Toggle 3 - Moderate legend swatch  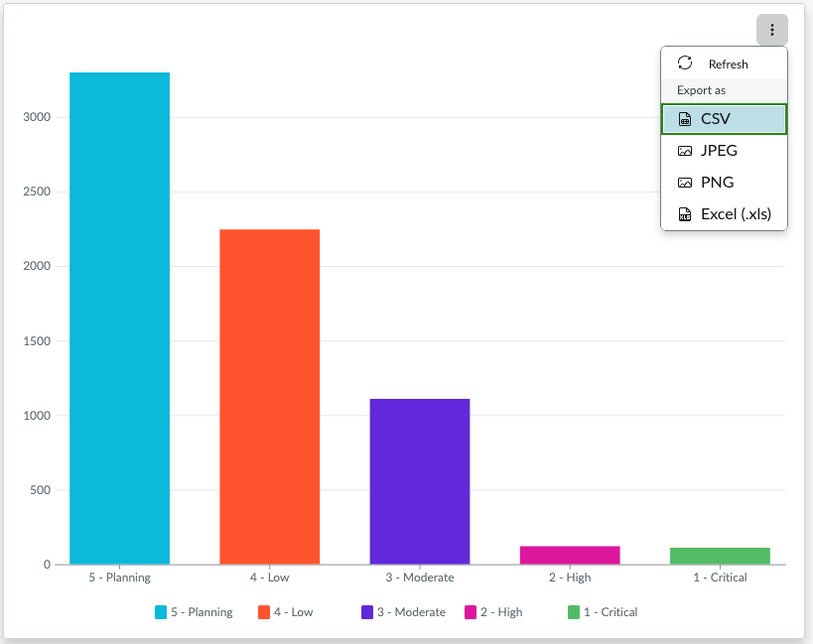pos(367,612)
